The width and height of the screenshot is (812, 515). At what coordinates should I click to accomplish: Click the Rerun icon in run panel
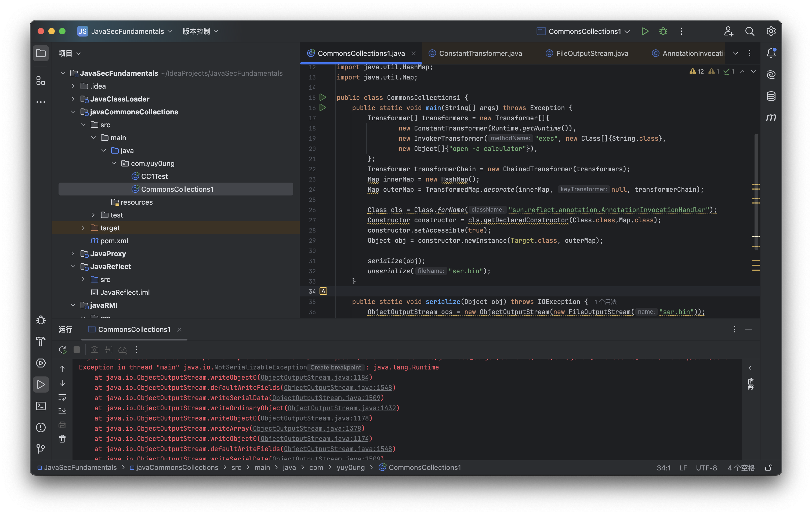62,350
